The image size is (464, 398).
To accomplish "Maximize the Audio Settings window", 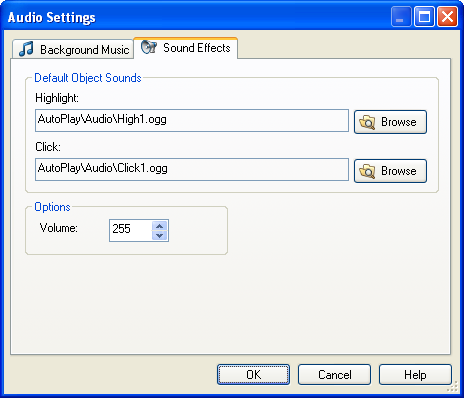I will (424, 17).
